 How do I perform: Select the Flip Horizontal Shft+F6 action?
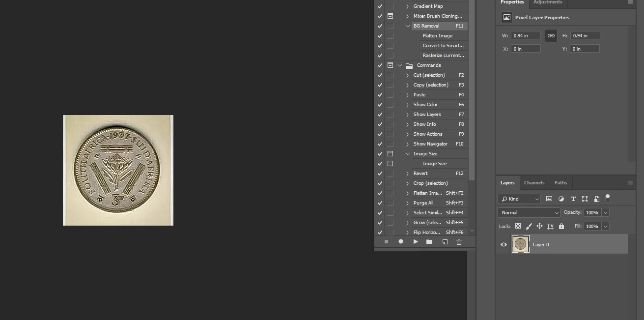tap(439, 233)
